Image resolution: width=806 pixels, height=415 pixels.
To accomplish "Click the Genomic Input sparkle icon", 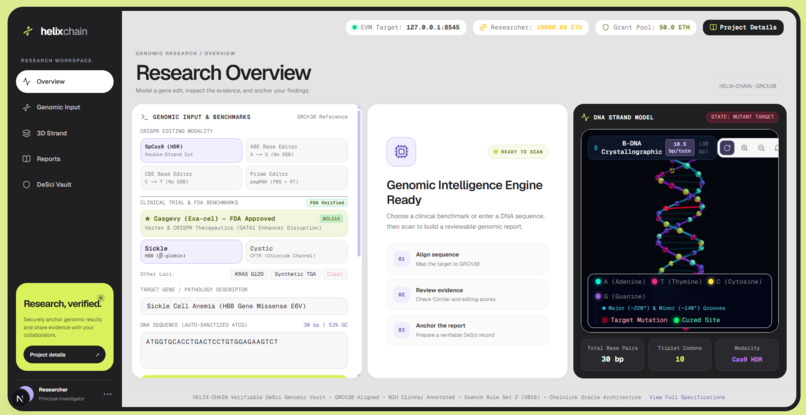I will point(27,107).
